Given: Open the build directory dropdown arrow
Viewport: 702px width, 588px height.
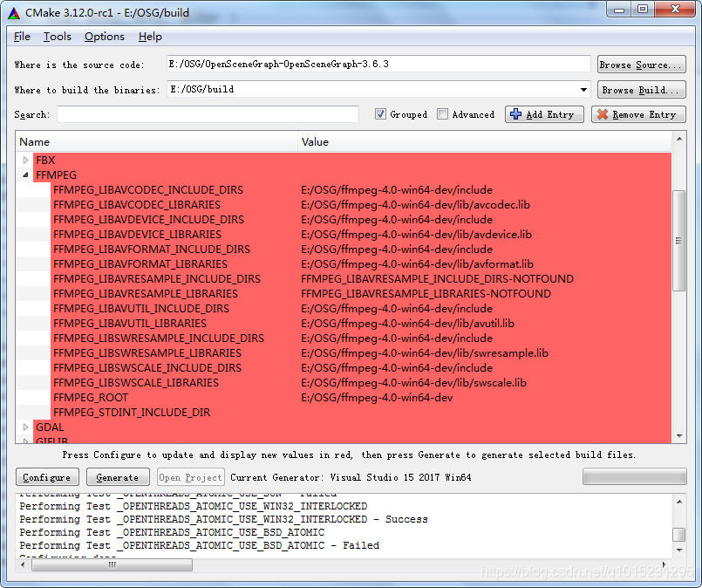Looking at the screenshot, I should pos(583,90).
